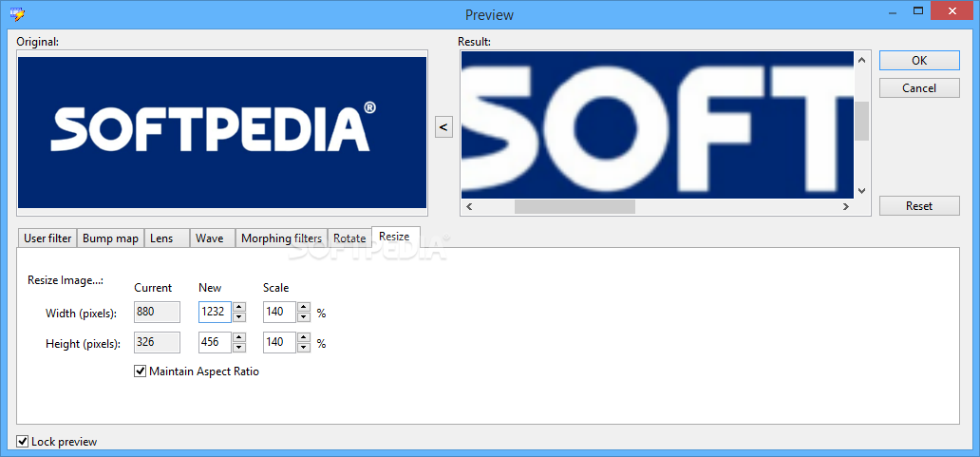Click the New width field showing 1232
Viewport: 980px width, 457px height.
pos(215,312)
